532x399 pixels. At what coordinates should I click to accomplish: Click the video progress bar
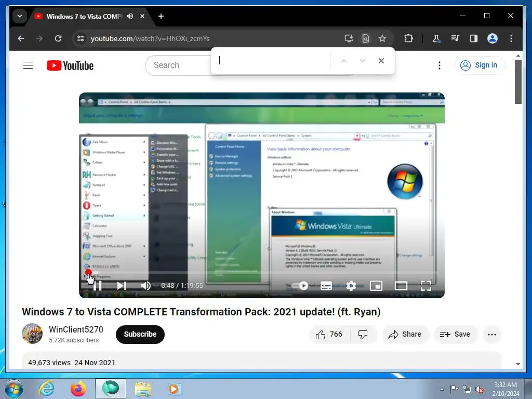click(x=262, y=272)
